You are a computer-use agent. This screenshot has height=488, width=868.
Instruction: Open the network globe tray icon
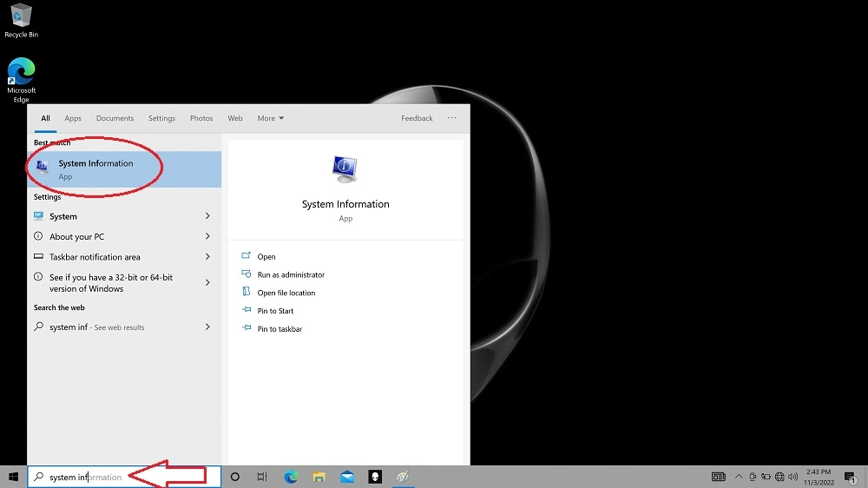click(779, 477)
